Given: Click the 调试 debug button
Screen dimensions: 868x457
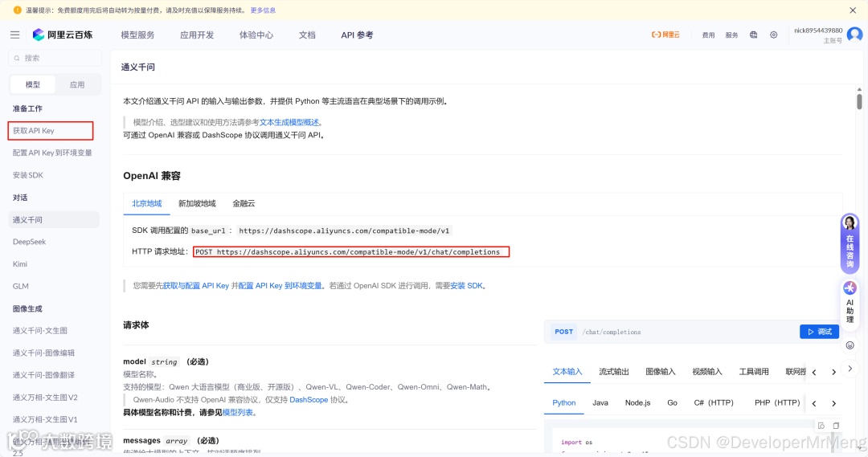Looking at the screenshot, I should click(x=819, y=332).
